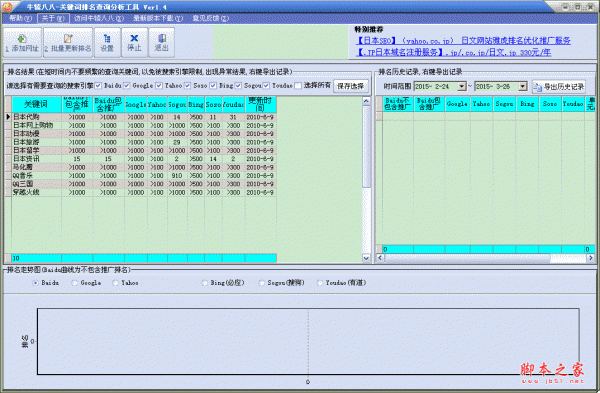Click the history table horizontal scrollbar thumb
This screenshot has height=393, width=600.
click(x=467, y=258)
